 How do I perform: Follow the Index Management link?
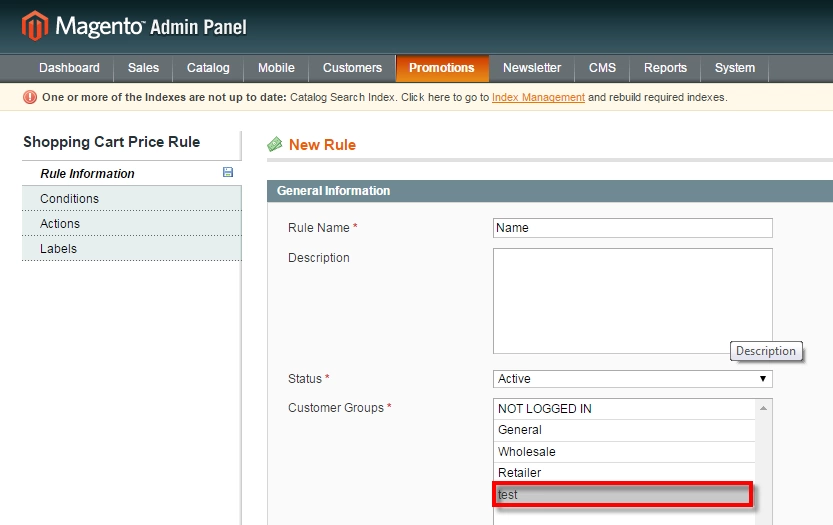pos(538,97)
